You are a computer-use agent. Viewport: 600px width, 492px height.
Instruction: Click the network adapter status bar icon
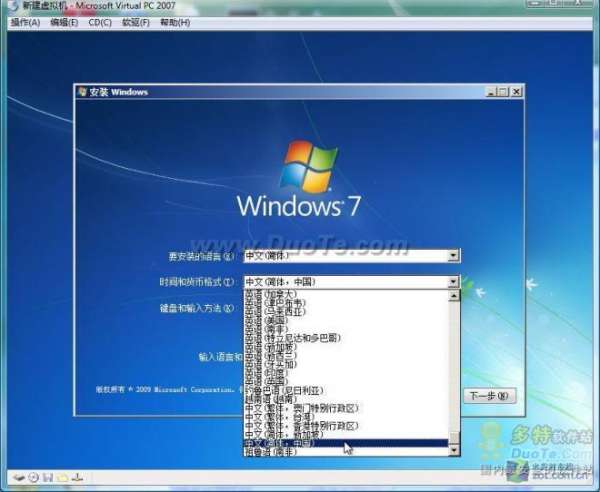click(x=77, y=478)
